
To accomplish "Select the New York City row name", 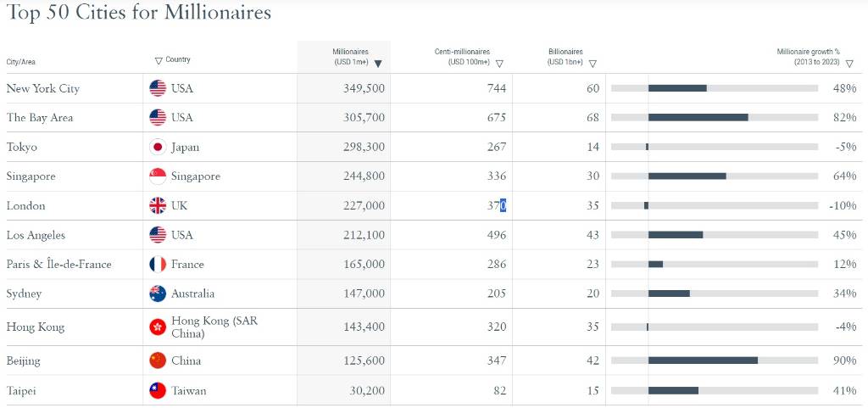I will (x=43, y=88).
